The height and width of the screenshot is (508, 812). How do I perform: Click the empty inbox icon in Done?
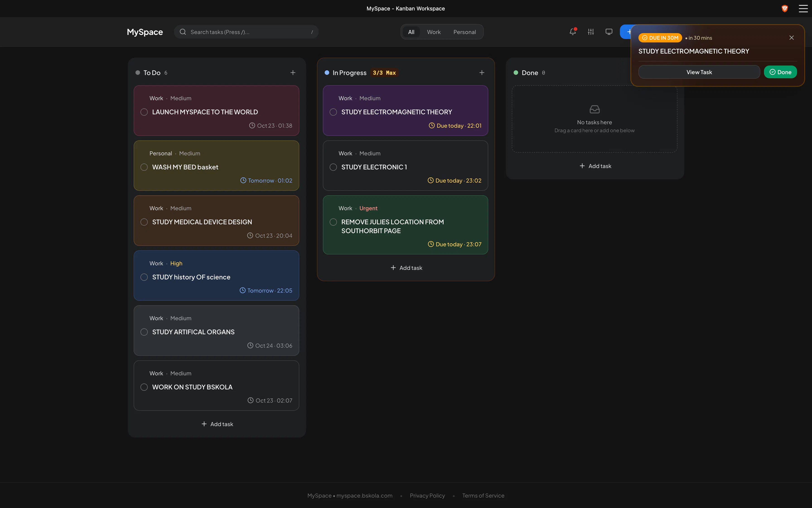tap(594, 109)
